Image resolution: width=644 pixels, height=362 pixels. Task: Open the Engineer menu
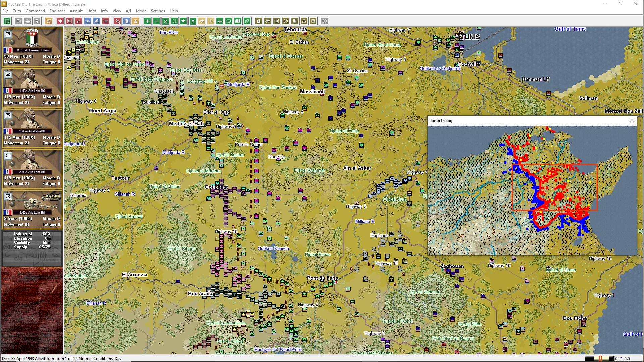(57, 11)
